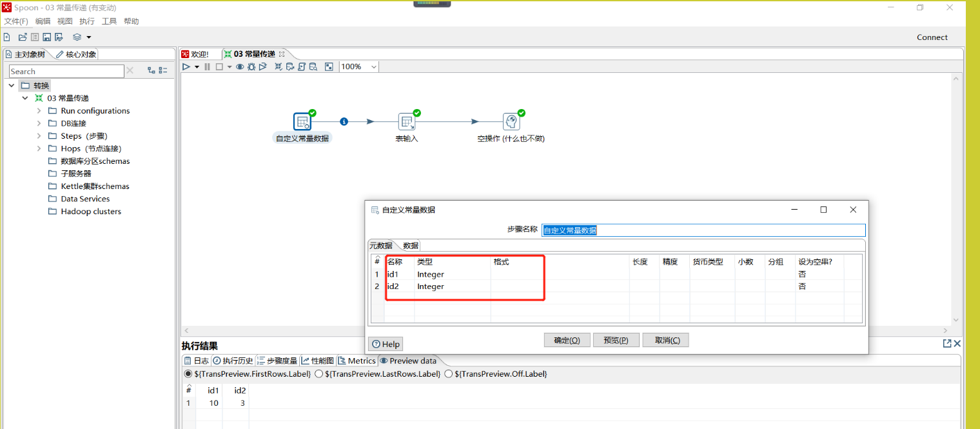Click the Save file floppy disk icon
Image resolution: width=980 pixels, height=429 pixels.
tap(47, 37)
